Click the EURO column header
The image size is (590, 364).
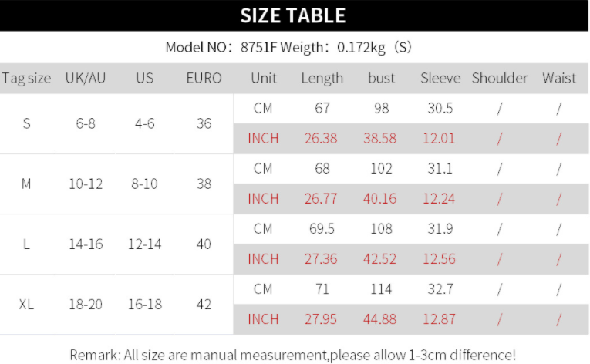click(x=204, y=78)
